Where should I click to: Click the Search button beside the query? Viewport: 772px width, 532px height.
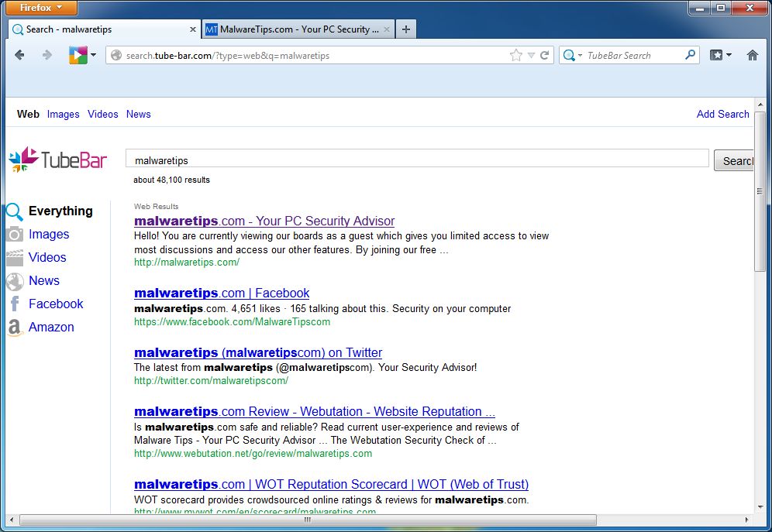click(733, 161)
